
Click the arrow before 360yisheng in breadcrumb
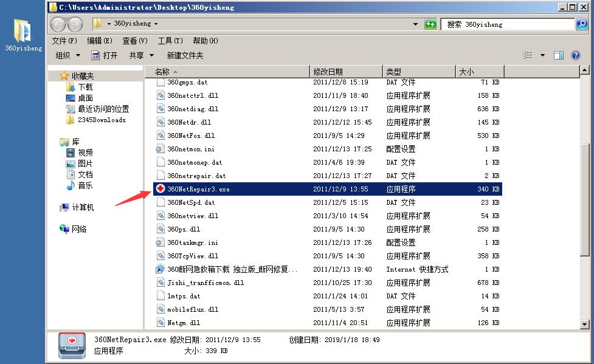tap(109, 24)
